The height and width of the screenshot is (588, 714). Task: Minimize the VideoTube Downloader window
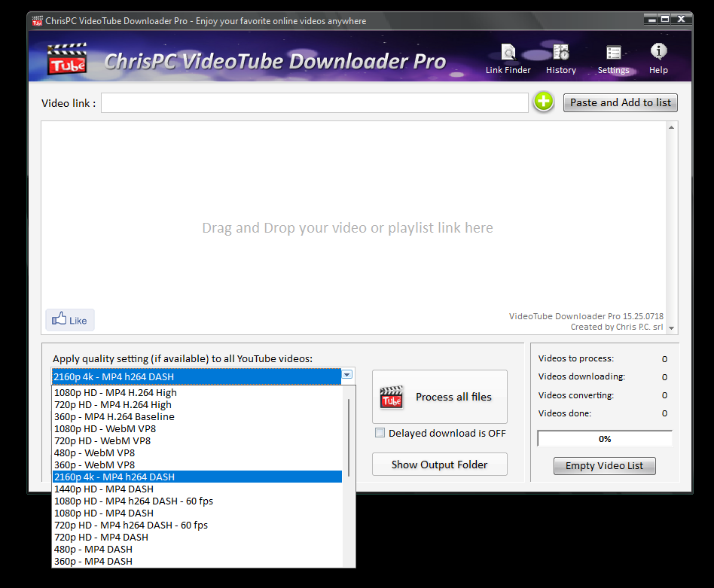tap(652, 19)
